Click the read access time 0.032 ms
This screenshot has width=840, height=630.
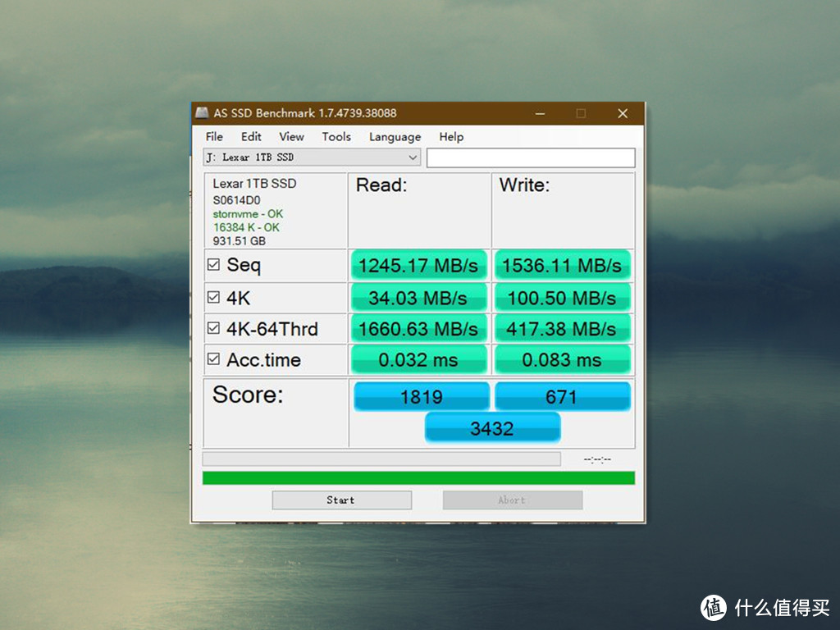pos(418,360)
